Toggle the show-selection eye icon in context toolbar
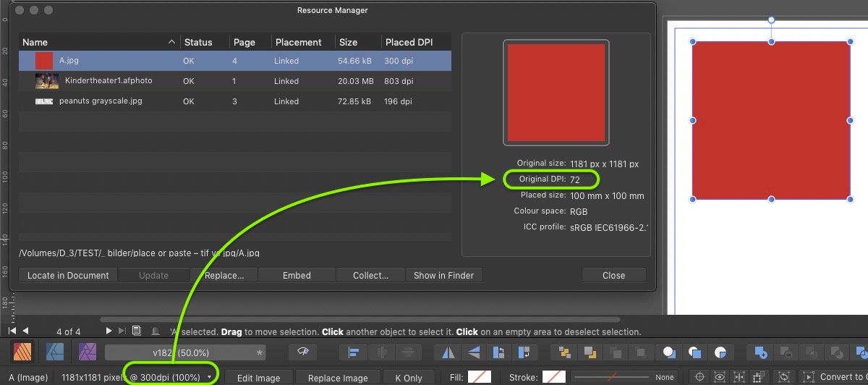Image resolution: width=868 pixels, height=385 pixels. [x=720, y=377]
